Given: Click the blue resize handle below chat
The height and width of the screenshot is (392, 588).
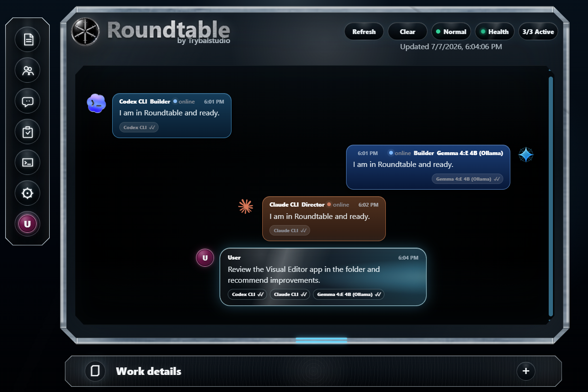Looking at the screenshot, I should click(x=321, y=340).
